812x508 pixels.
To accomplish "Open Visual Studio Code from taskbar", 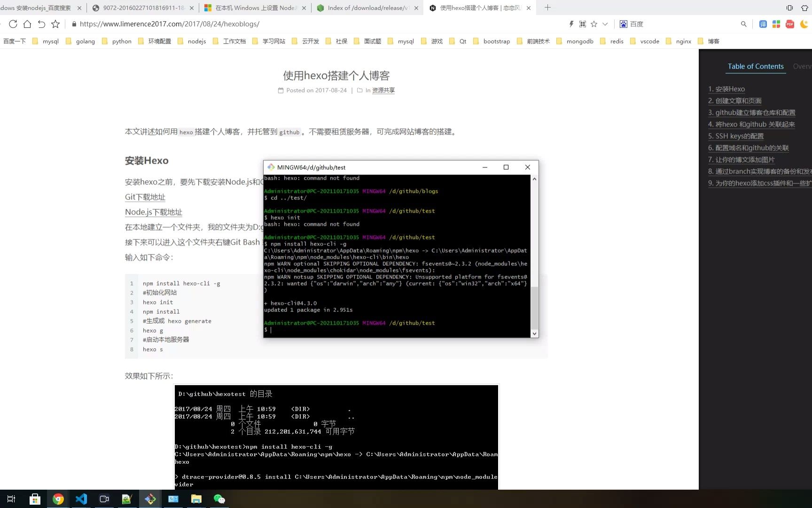I will coord(81,499).
